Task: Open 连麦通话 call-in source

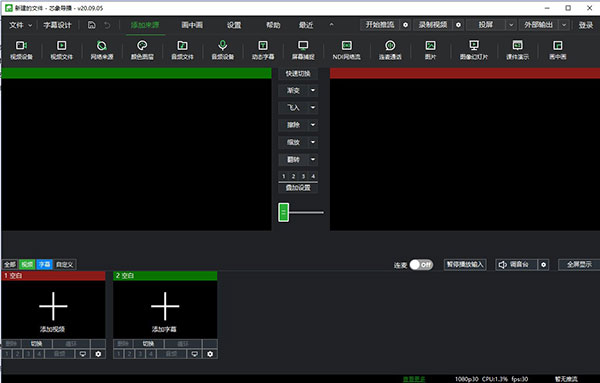Action: pos(390,50)
